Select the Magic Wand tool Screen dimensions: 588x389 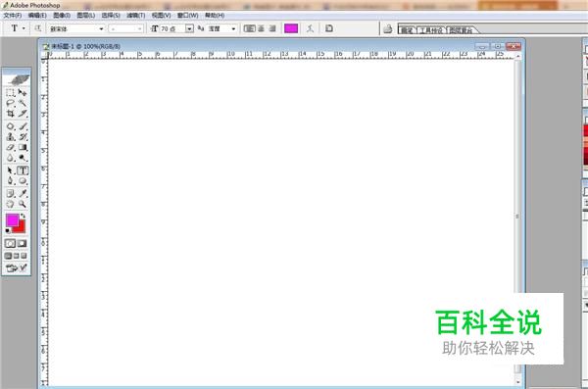click(23, 103)
